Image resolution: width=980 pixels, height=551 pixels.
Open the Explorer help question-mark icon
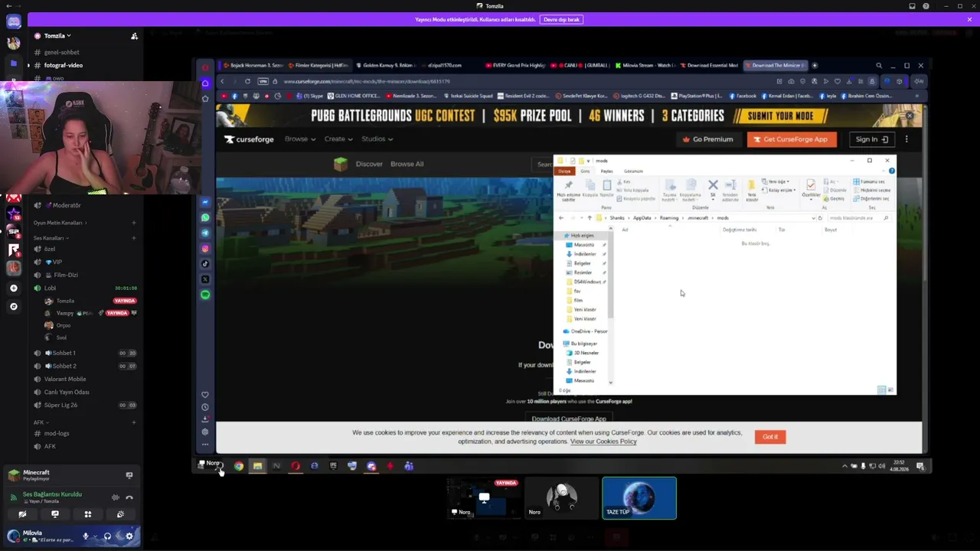tap(891, 171)
